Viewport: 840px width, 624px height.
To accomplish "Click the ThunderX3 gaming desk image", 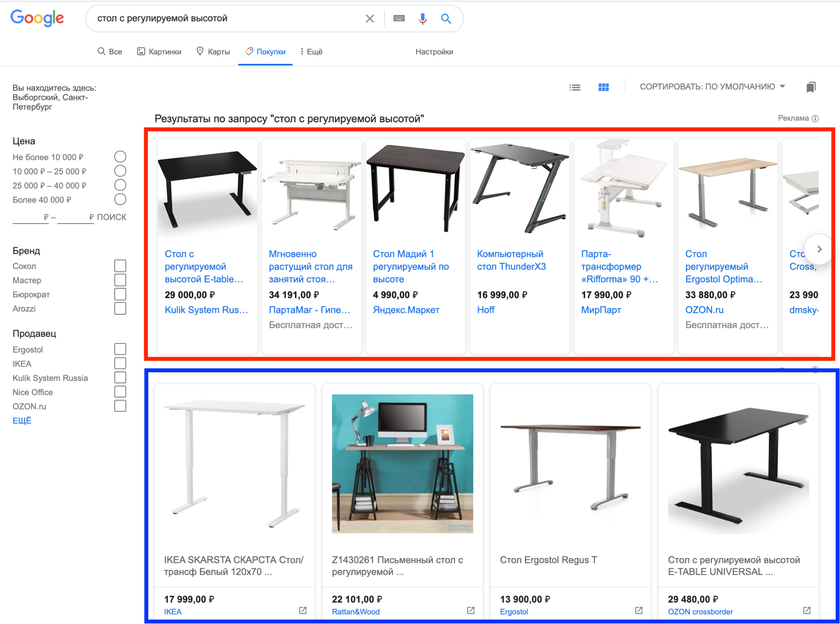I will pyautogui.click(x=519, y=188).
